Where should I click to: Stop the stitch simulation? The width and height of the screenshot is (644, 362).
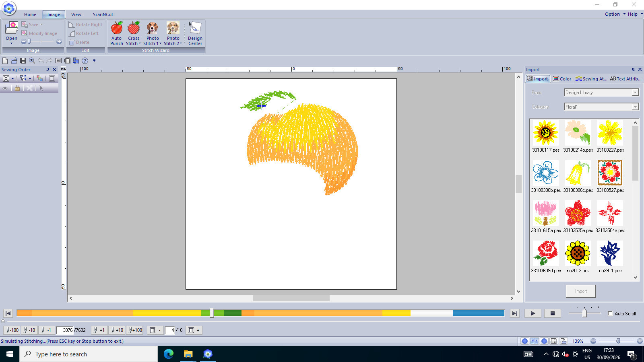click(x=552, y=313)
